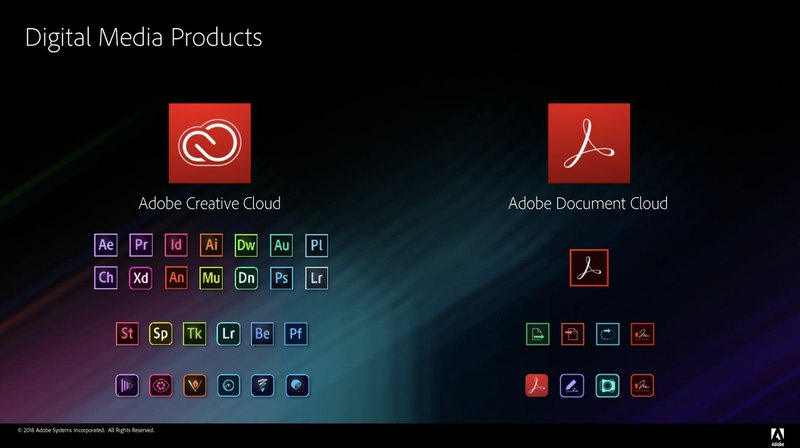Click the large Creative Cloud logo tile
The height and width of the screenshot is (448, 800).
coord(210,143)
